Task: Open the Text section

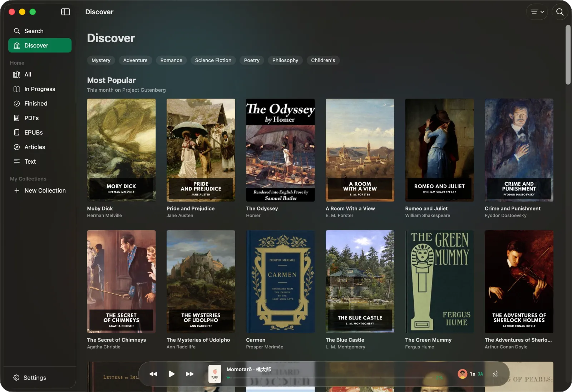Action: [x=40, y=162]
